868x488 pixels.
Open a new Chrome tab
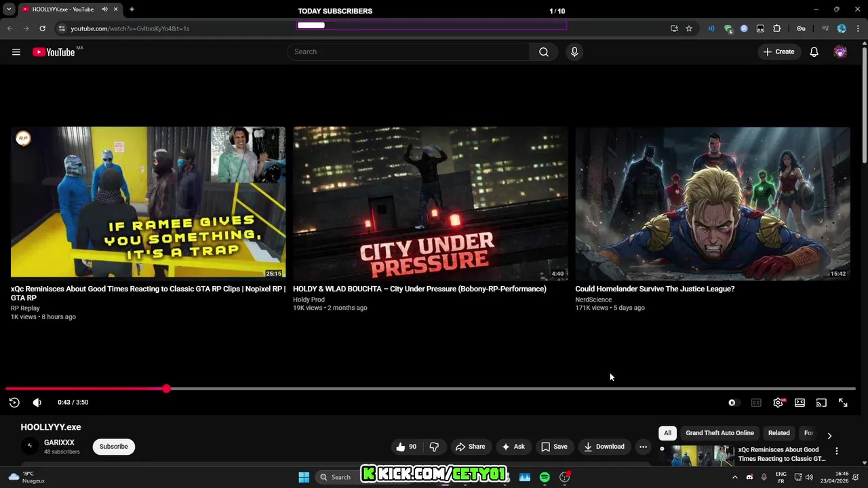click(x=132, y=9)
